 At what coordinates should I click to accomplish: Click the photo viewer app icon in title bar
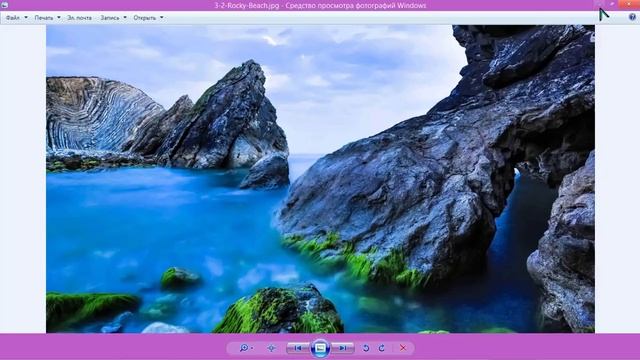(4, 5)
